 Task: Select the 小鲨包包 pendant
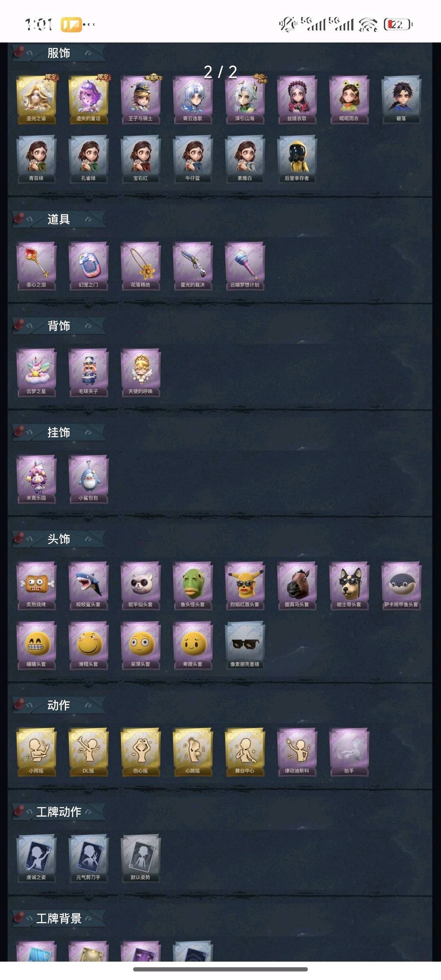(x=89, y=479)
